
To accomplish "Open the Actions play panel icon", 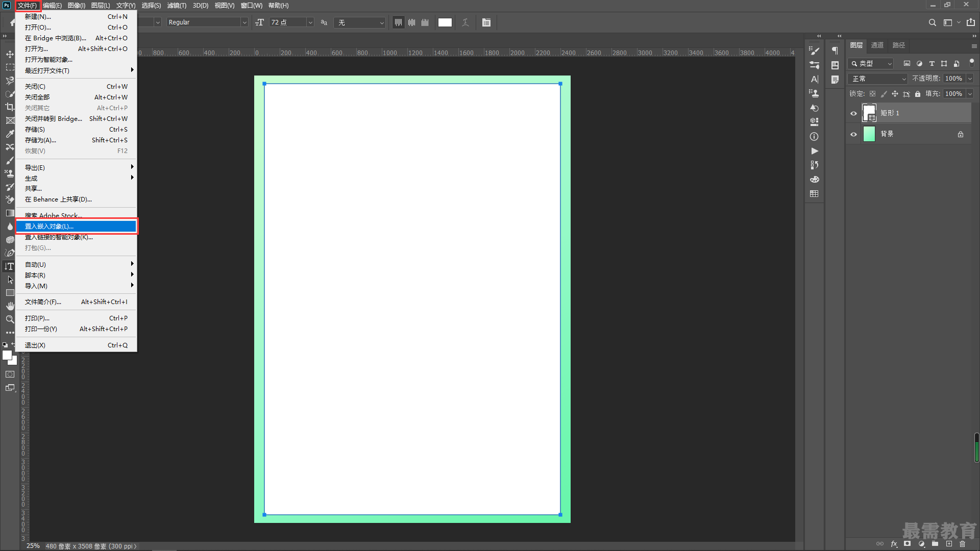I will [x=814, y=151].
